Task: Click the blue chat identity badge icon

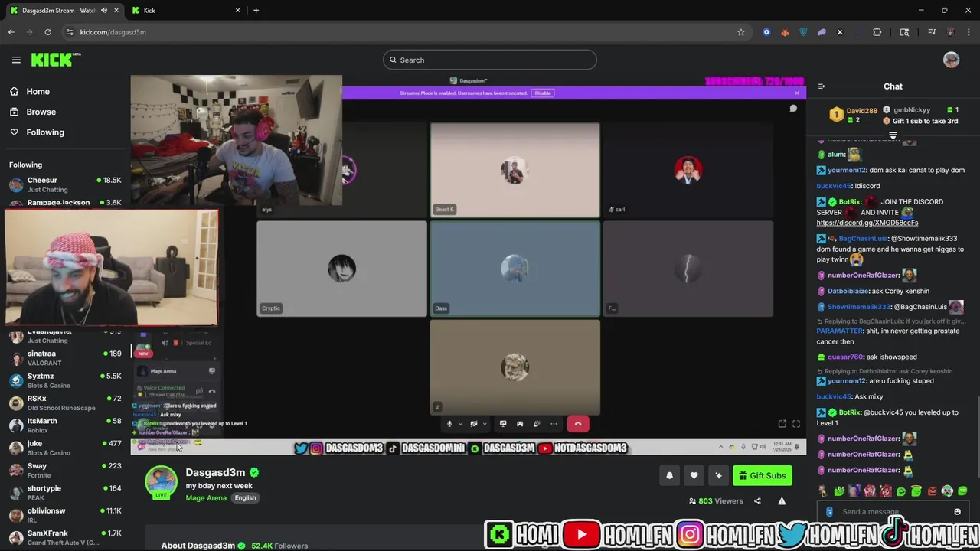Action: click(x=829, y=512)
